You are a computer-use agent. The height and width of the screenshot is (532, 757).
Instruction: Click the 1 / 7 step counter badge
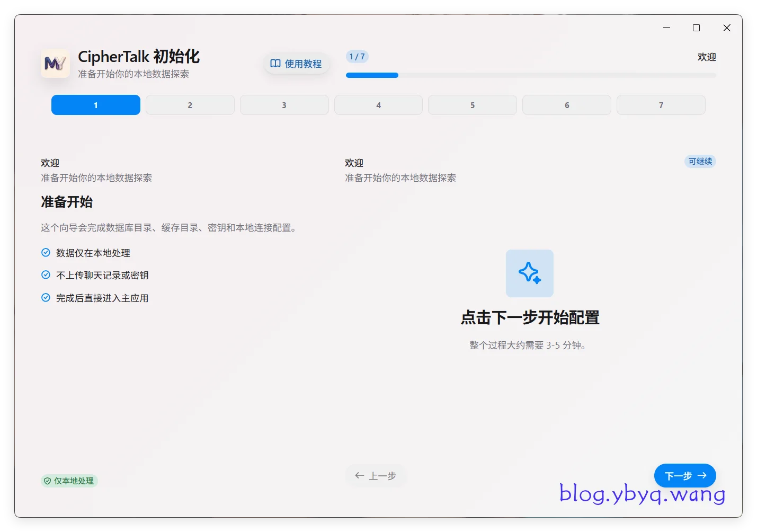pyautogui.click(x=357, y=57)
